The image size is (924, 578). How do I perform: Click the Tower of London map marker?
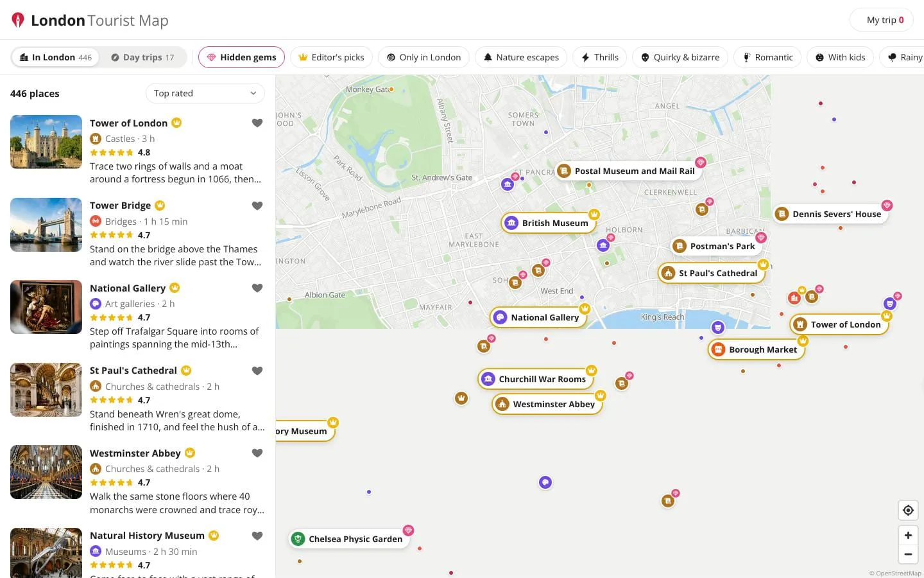(x=839, y=324)
